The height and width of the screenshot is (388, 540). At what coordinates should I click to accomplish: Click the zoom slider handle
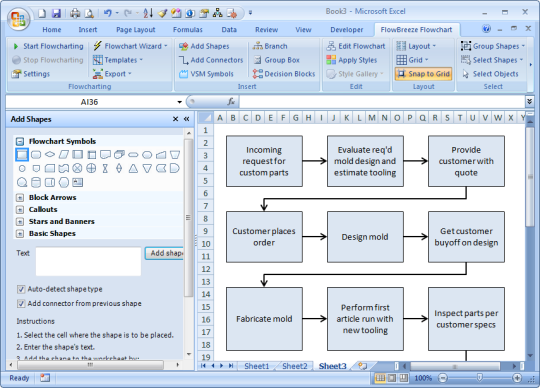480,378
